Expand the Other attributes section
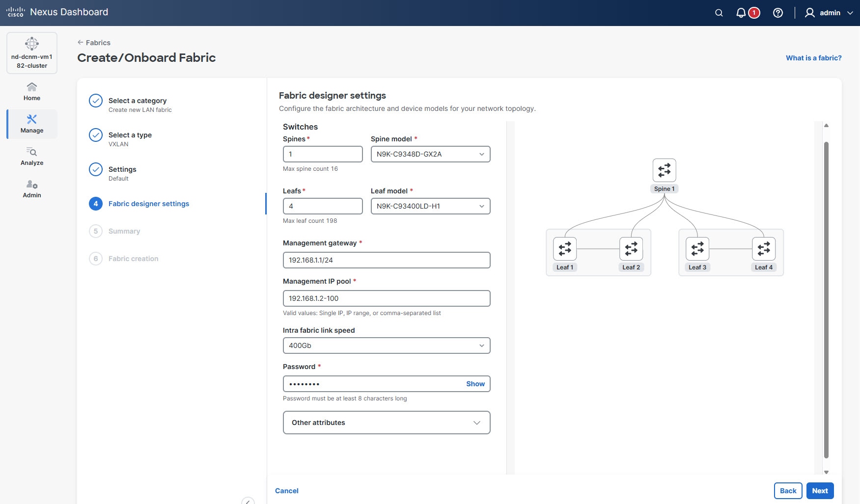This screenshot has width=860, height=504. pyautogui.click(x=386, y=423)
